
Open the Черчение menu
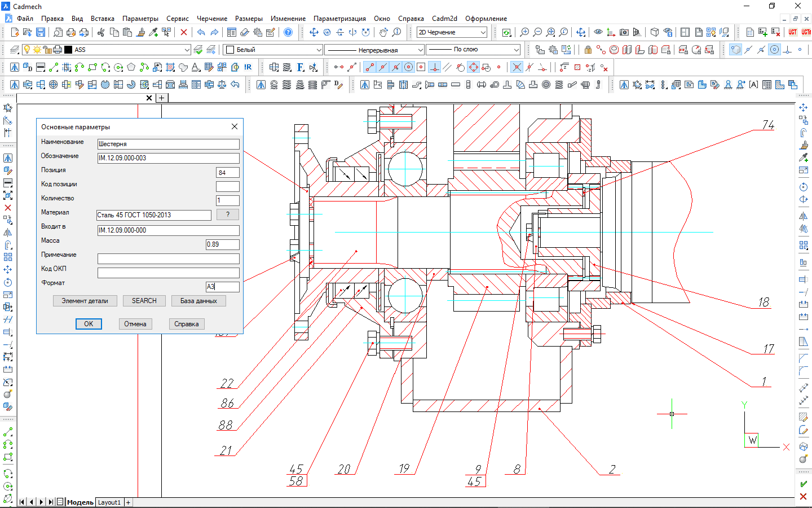click(x=211, y=19)
